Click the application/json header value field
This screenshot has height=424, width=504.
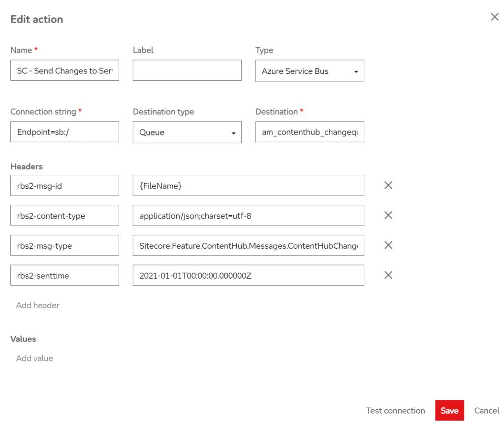click(x=249, y=215)
